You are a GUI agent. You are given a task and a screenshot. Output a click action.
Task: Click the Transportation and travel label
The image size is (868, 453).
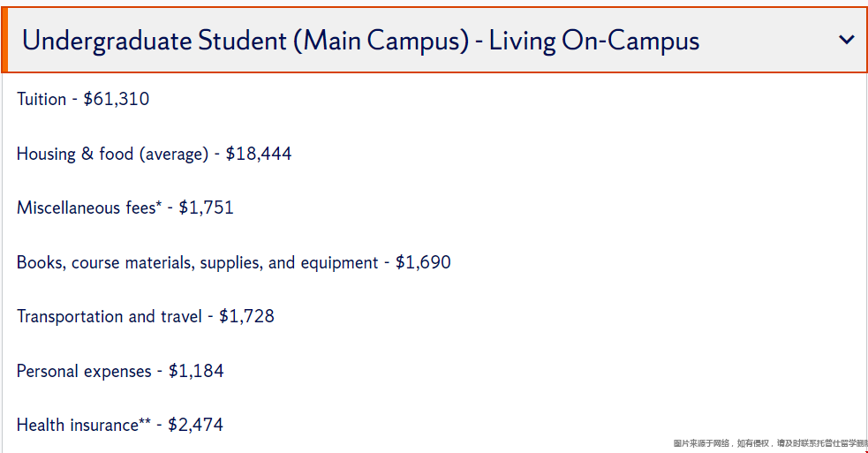coord(109,317)
